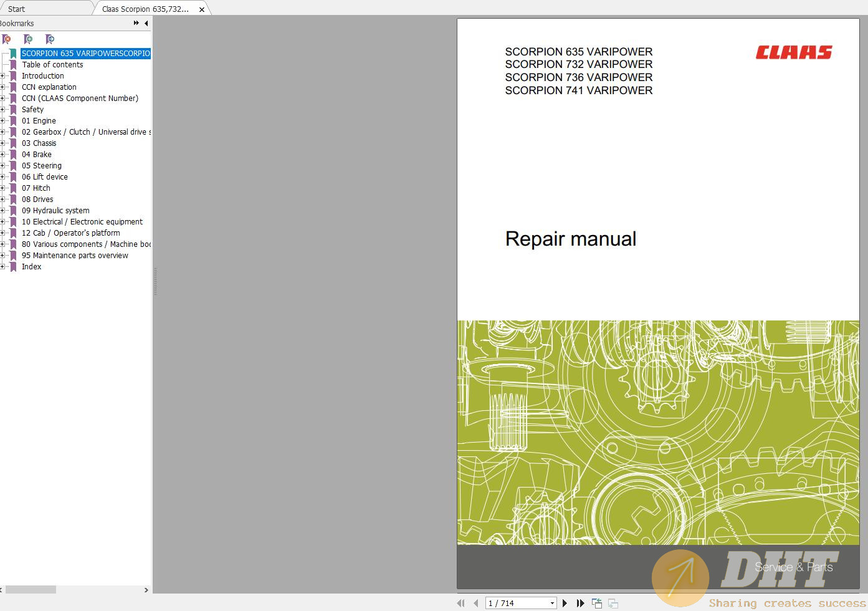Collapse the Bookmarks panel with the left arrow
Screen dimensions: 868x611
click(146, 23)
